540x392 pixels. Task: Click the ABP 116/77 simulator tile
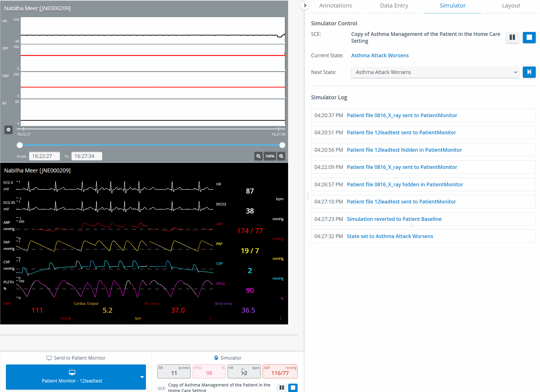[x=280, y=371]
